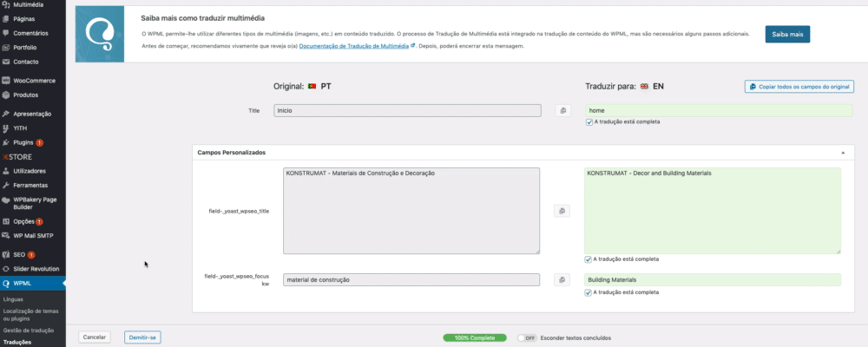This screenshot has width=868, height=347.
Task: Copy the focus kw field from the original
Action: tap(562, 280)
